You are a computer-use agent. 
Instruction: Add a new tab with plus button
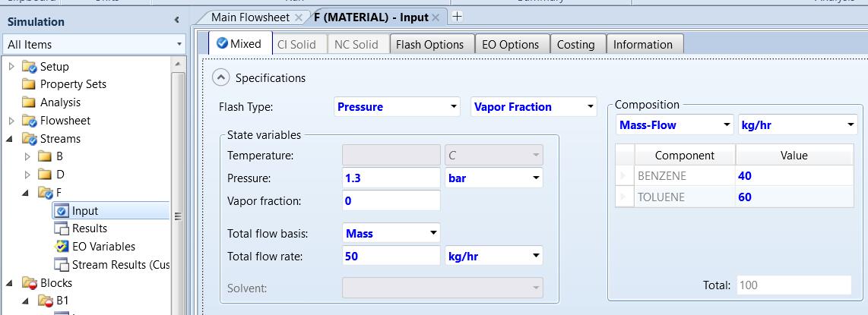(457, 16)
